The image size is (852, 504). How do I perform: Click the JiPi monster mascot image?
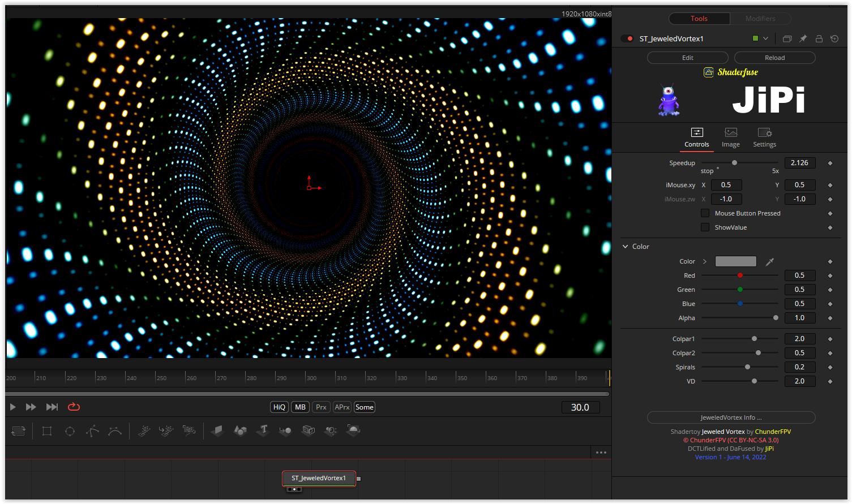[x=669, y=100]
